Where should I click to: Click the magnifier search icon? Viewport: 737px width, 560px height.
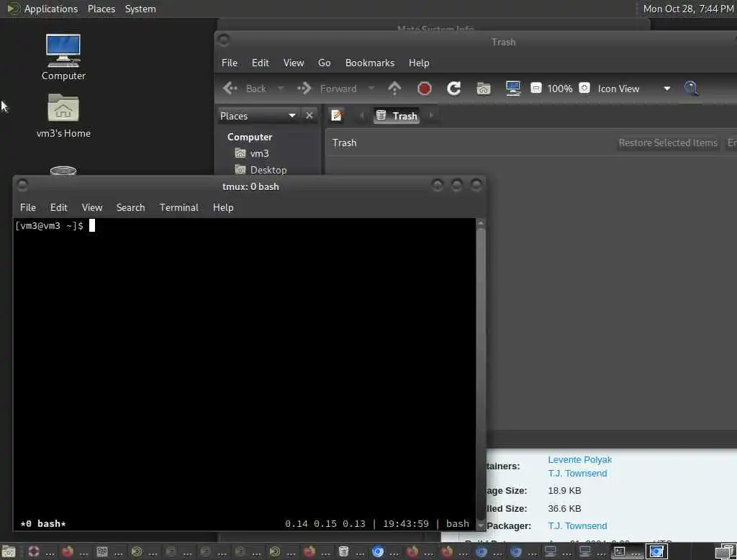pyautogui.click(x=690, y=89)
